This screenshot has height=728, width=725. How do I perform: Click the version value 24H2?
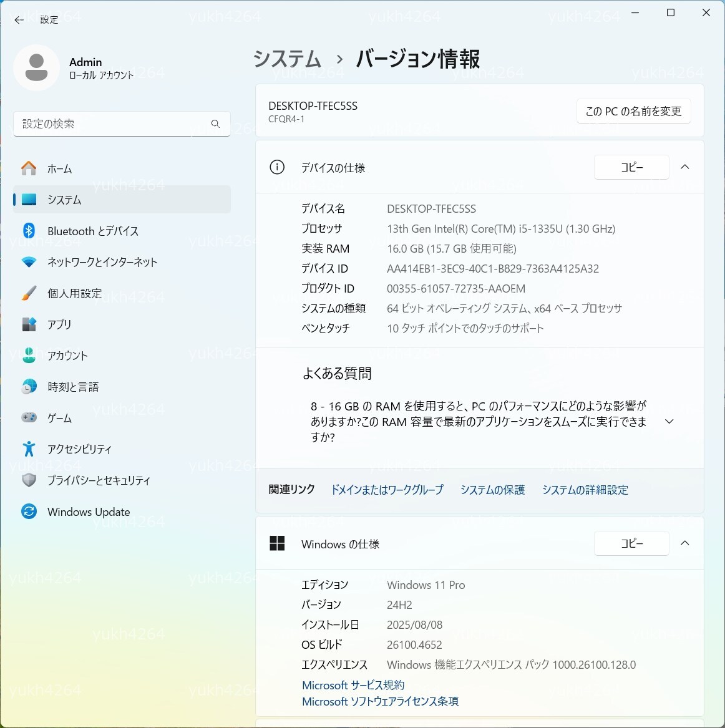(x=399, y=605)
